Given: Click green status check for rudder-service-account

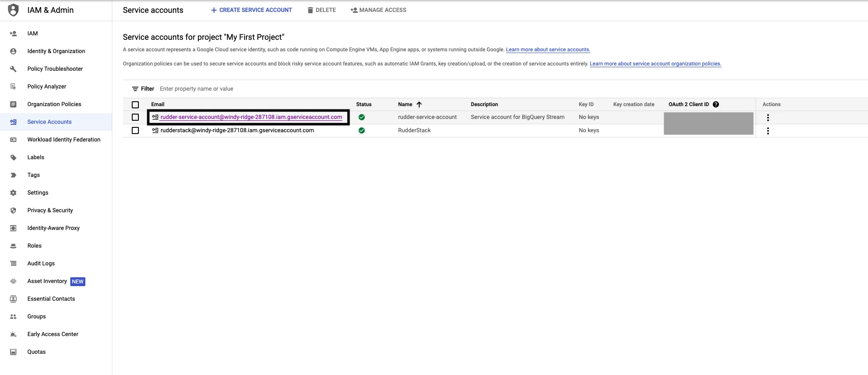Looking at the screenshot, I should pyautogui.click(x=362, y=117).
